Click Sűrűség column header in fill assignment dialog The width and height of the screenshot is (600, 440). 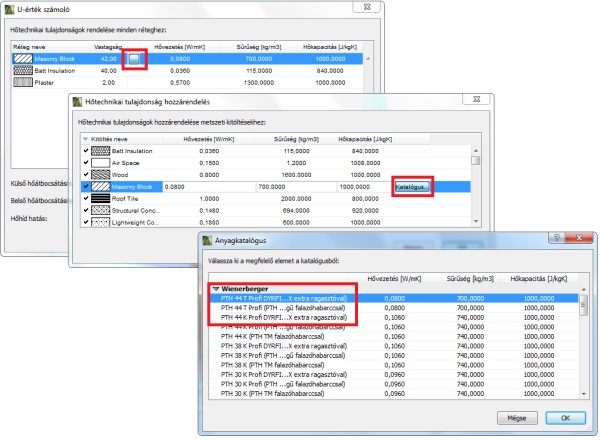point(296,139)
